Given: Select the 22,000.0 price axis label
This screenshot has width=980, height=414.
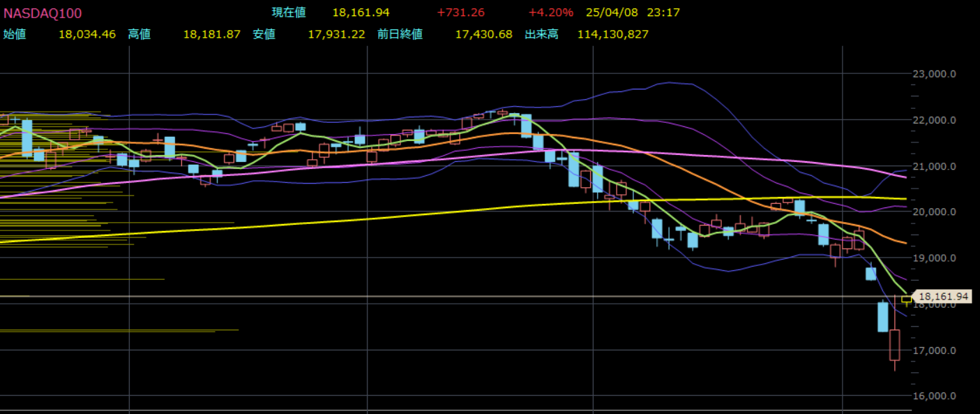Looking at the screenshot, I should (x=935, y=120).
